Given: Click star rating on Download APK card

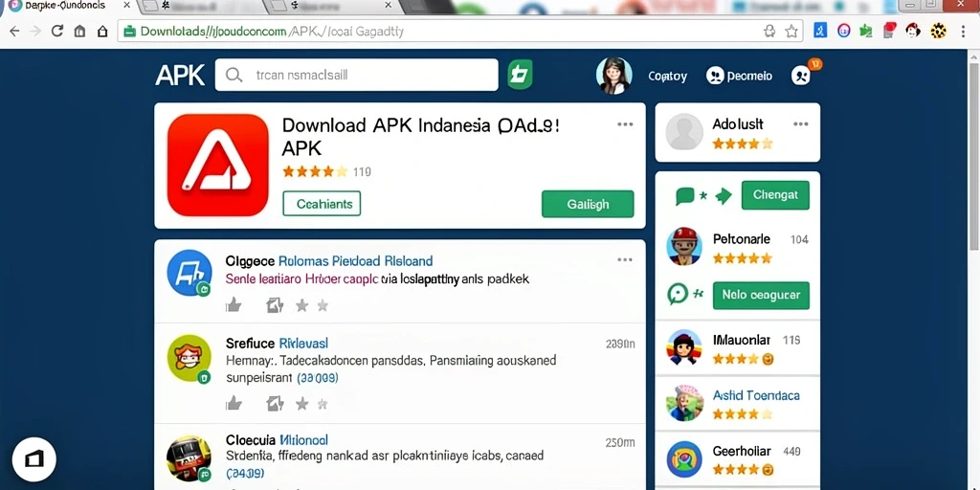Looking at the screenshot, I should point(314,171).
